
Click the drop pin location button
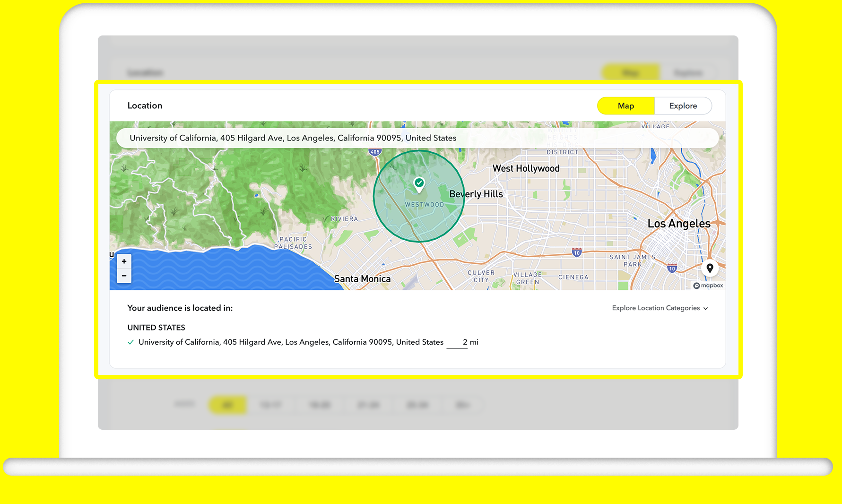(710, 269)
